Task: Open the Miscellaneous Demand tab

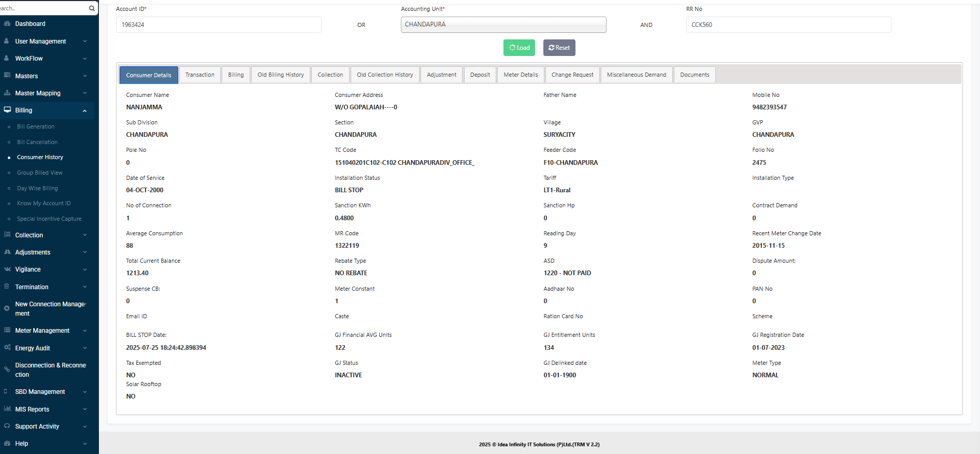Action: [637, 75]
